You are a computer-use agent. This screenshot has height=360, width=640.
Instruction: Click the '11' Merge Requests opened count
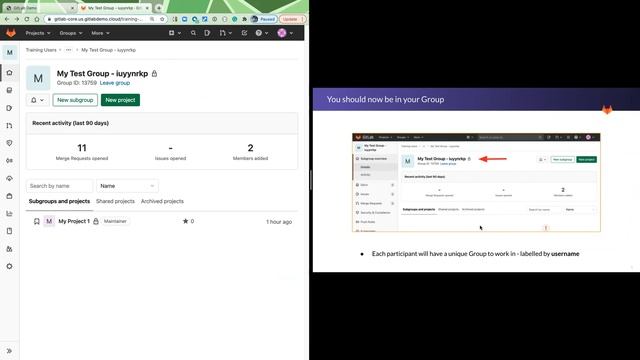(x=82, y=148)
